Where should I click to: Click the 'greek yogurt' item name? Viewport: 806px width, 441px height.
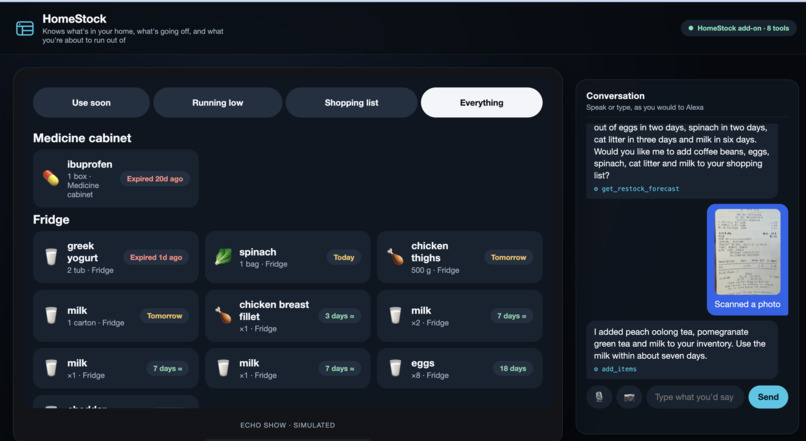82,252
